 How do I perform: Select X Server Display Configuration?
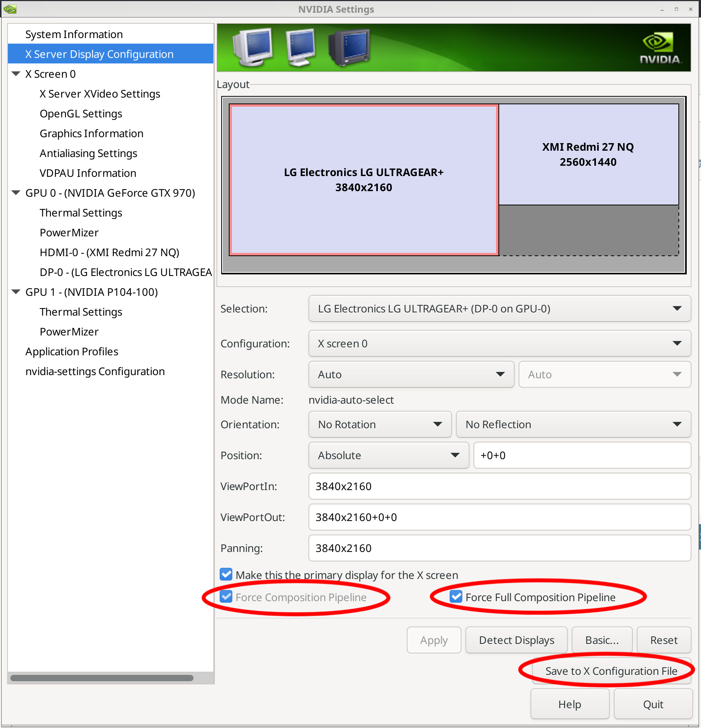(110, 54)
